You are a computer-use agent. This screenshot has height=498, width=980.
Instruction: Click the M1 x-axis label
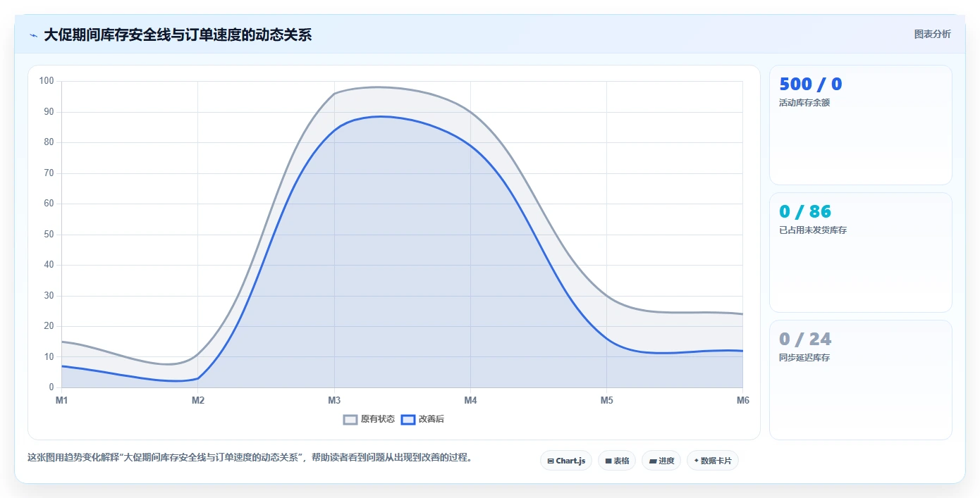(61, 401)
